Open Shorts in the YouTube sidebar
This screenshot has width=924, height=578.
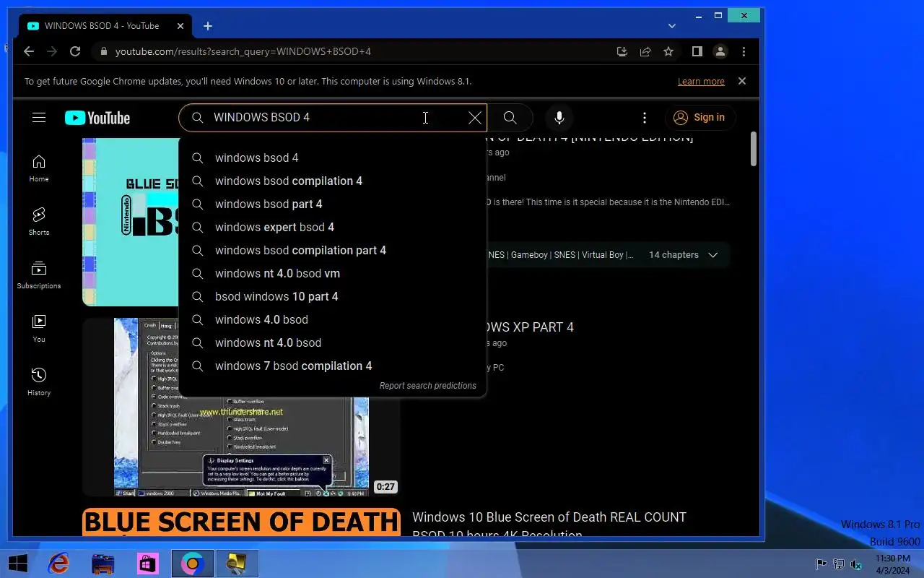(39, 221)
